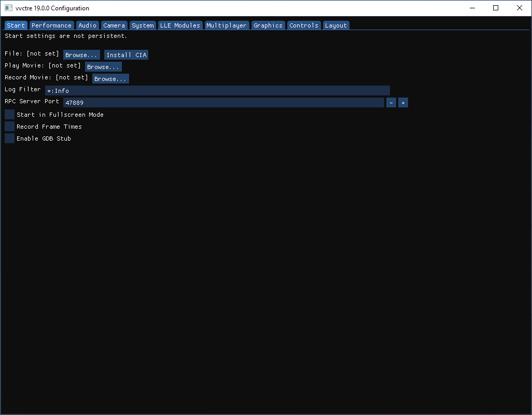532x415 pixels.
Task: Click the 'File: [not set]' label
Action: click(32, 53)
